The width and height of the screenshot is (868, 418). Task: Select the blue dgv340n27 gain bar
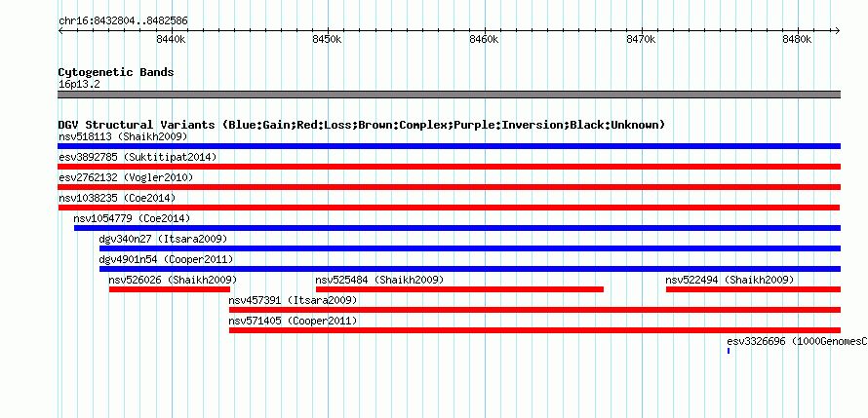[470, 248]
